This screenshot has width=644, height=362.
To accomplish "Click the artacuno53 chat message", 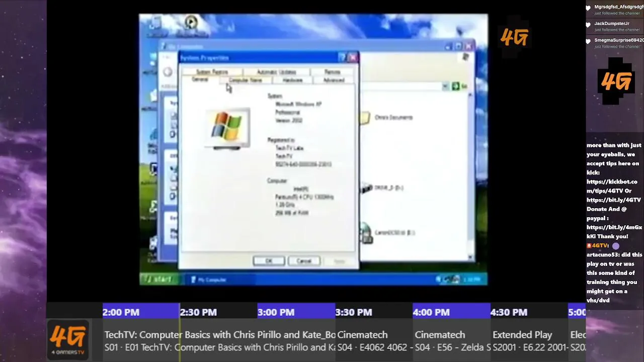I will [x=614, y=278].
